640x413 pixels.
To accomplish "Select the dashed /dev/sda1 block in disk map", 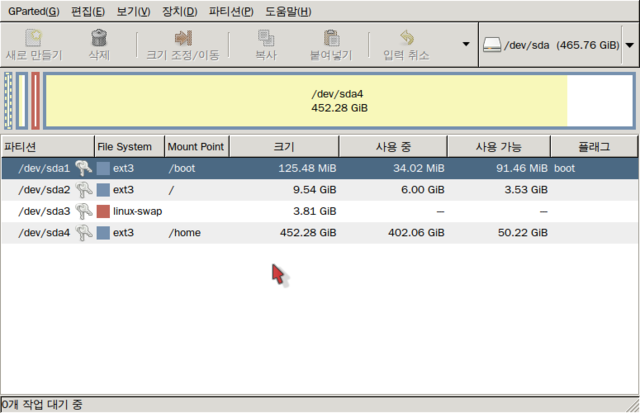I will (8, 101).
